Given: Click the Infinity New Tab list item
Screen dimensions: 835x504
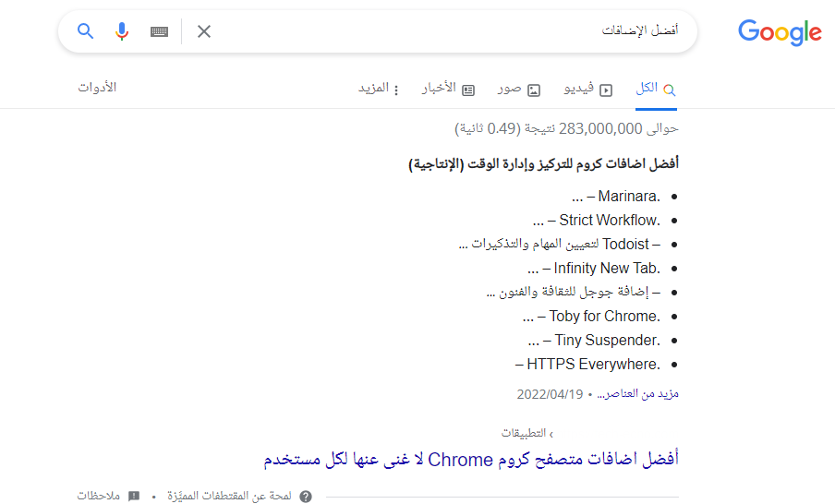Looking at the screenshot, I should (594, 269).
